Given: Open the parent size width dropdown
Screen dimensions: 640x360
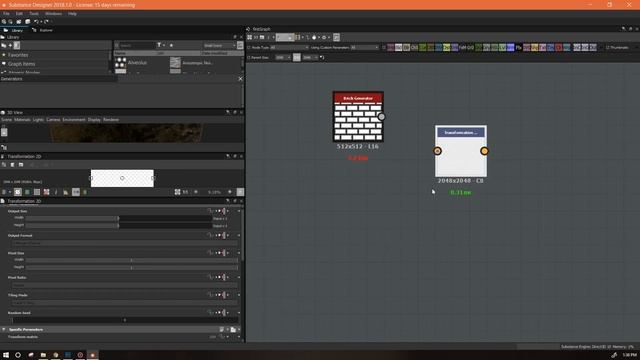Looking at the screenshot, I should [283, 58].
